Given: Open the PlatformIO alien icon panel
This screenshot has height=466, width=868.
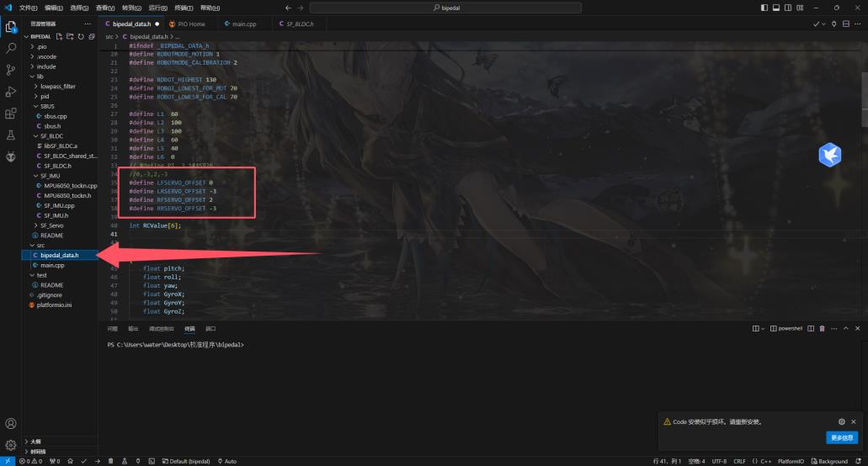Looking at the screenshot, I should (11, 156).
